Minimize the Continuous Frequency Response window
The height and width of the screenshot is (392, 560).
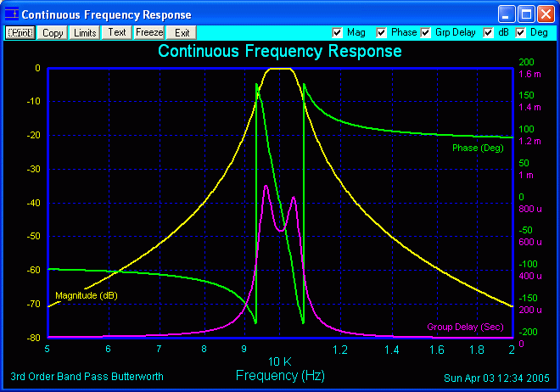[506, 14]
